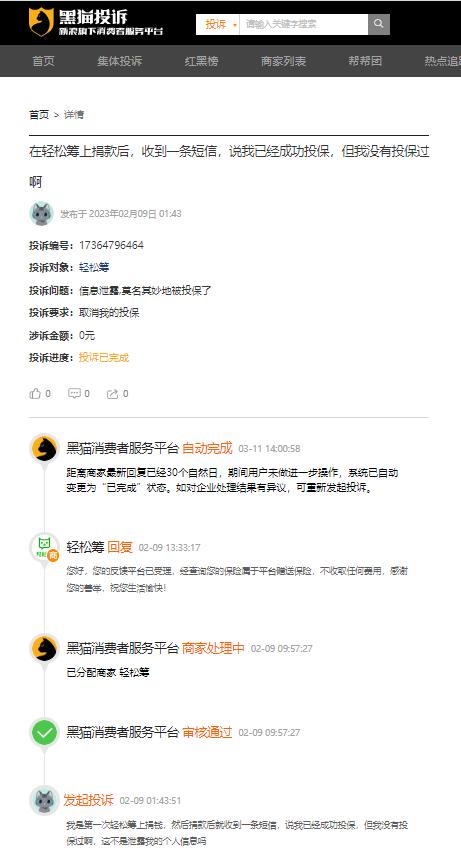The width and height of the screenshot is (461, 854).
Task: Click the black cat avatar beside 自动完成
Action: click(x=44, y=448)
